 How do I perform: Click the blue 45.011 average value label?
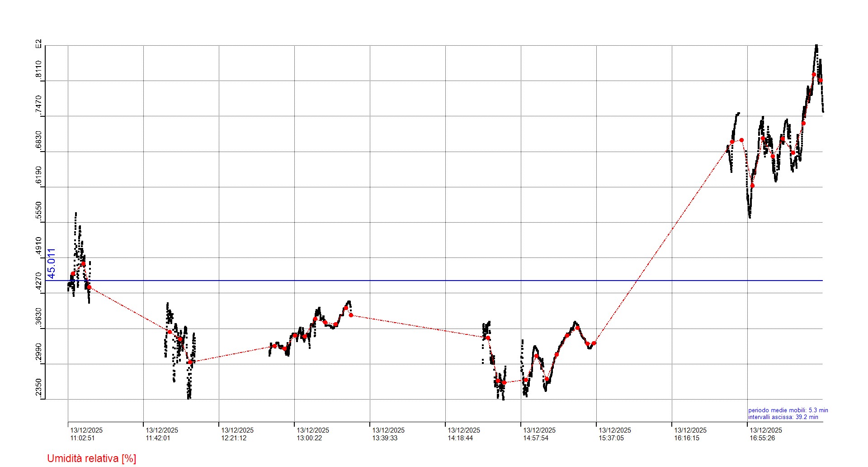(x=52, y=263)
